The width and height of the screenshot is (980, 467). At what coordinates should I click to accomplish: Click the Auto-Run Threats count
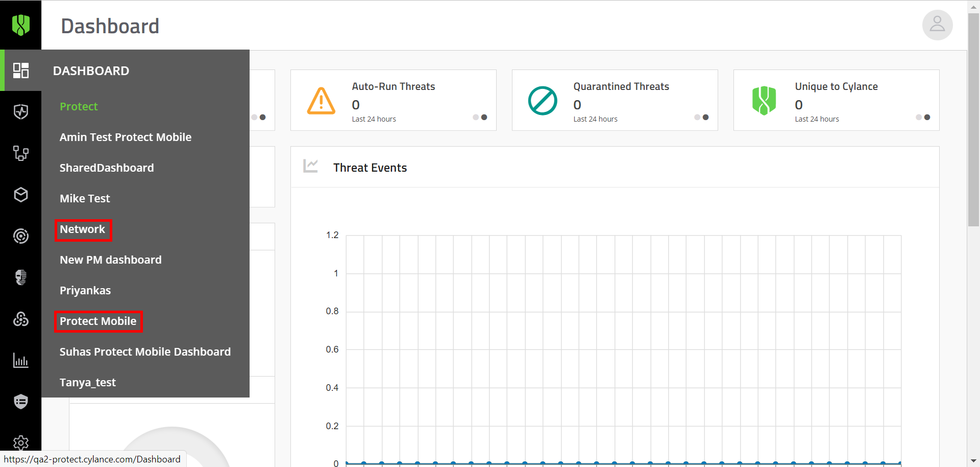(356, 105)
